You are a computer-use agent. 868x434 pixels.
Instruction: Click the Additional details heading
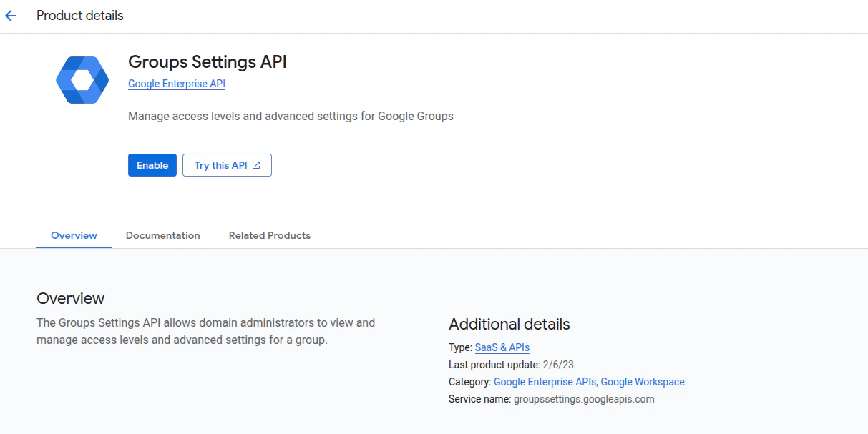(x=509, y=324)
